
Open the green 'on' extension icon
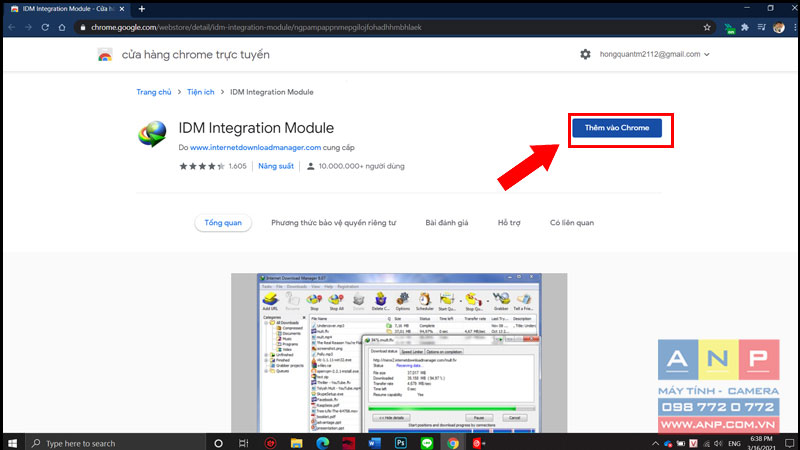pyautogui.click(x=729, y=28)
